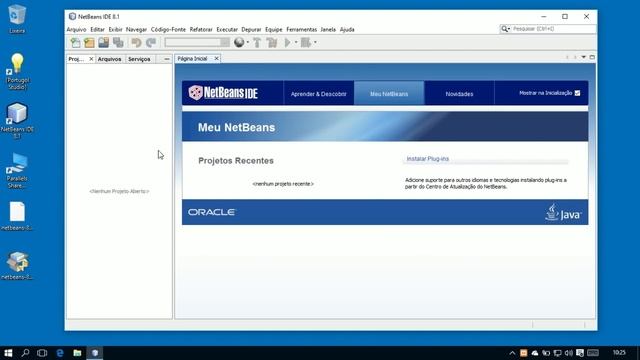Viewport: 640px width, 360px height.
Task: Select the Parallels Shared desktop icon
Action: coord(17,171)
